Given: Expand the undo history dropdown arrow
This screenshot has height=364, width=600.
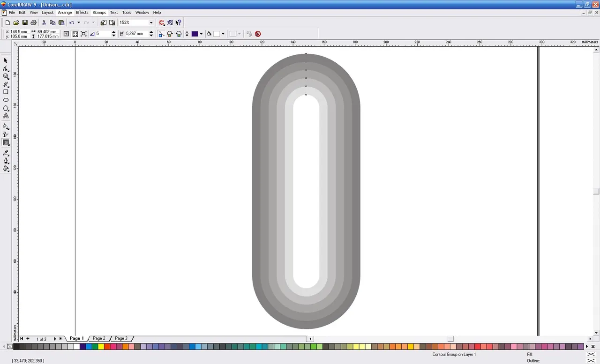Looking at the screenshot, I should tap(78, 22).
